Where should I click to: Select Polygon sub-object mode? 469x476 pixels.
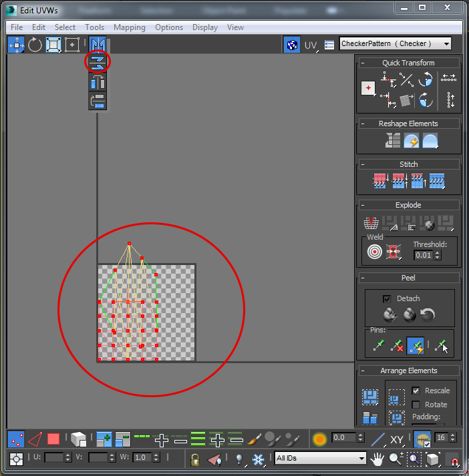pyautogui.click(x=53, y=439)
